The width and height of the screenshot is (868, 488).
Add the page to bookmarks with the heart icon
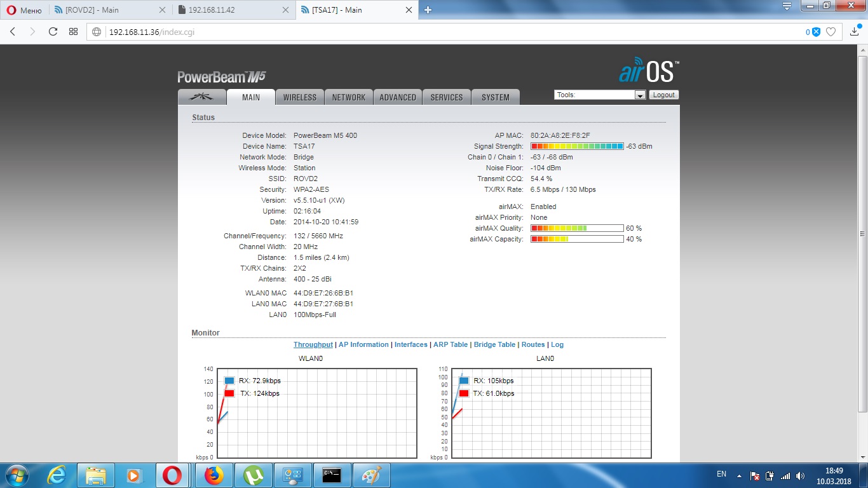[x=831, y=32]
